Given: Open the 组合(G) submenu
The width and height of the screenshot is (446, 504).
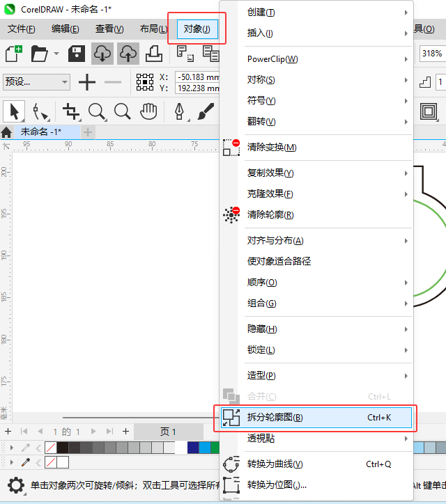Looking at the screenshot, I should pos(316,304).
